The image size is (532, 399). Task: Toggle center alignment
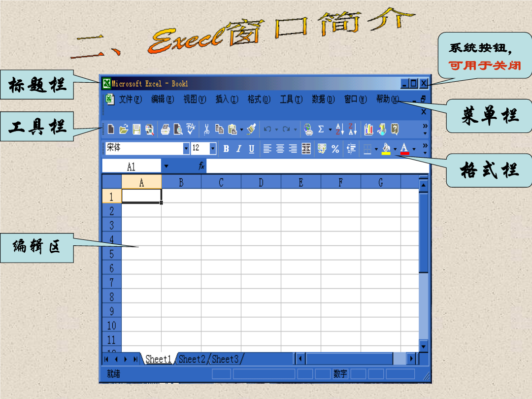pyautogui.click(x=280, y=149)
